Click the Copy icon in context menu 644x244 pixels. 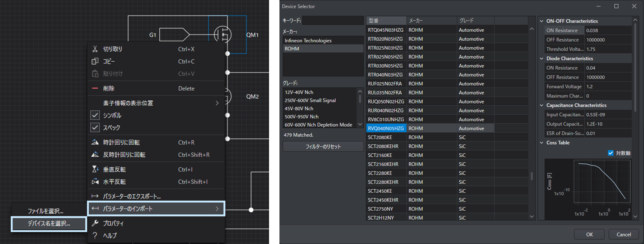(95, 61)
